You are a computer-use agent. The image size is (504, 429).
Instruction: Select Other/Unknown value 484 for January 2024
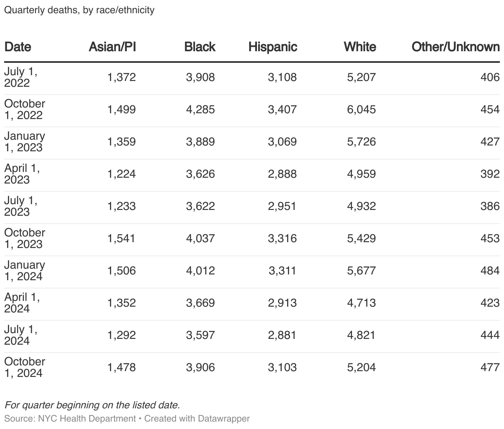[x=490, y=271]
